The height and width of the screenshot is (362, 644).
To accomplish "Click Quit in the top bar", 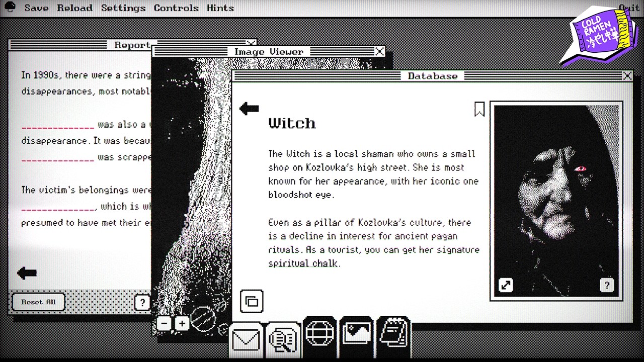I will 629,8.
